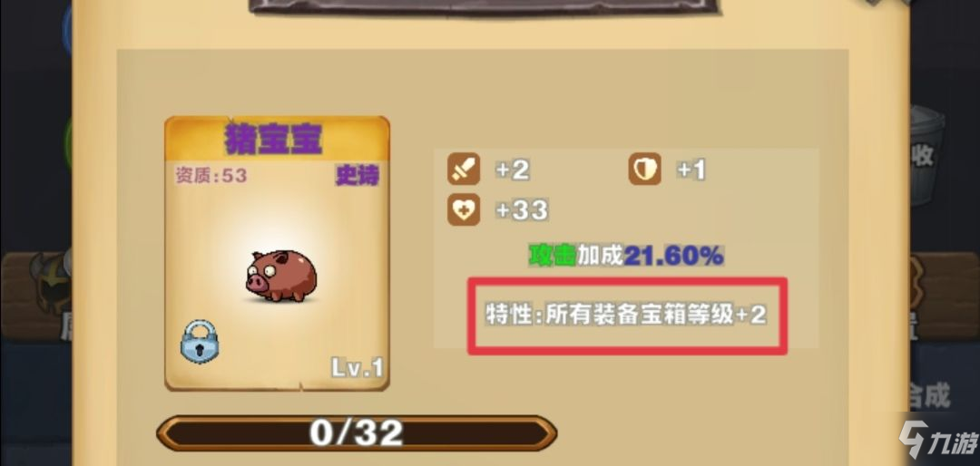Image resolution: width=980 pixels, height=466 pixels.
Task: Click the 猪宝宝 pet name banner
Action: coord(276,139)
